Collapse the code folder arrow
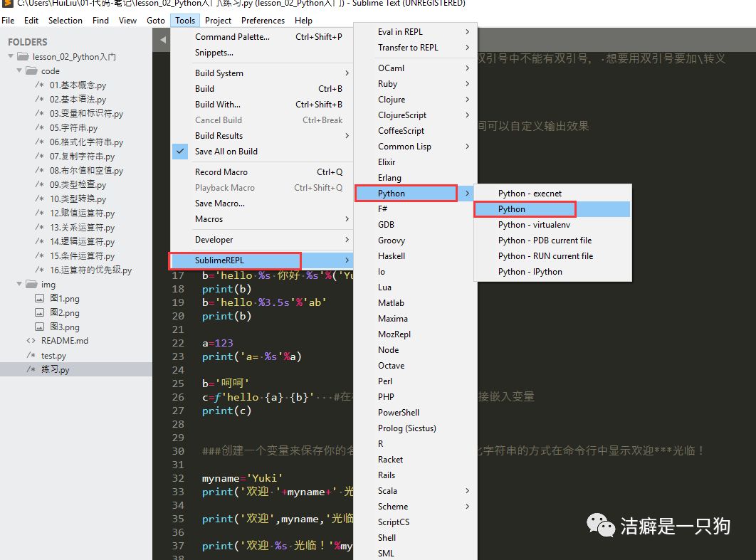The image size is (756, 560). [x=19, y=71]
